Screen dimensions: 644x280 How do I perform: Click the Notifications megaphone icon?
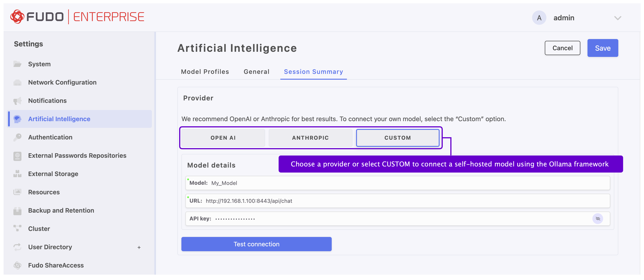(17, 101)
